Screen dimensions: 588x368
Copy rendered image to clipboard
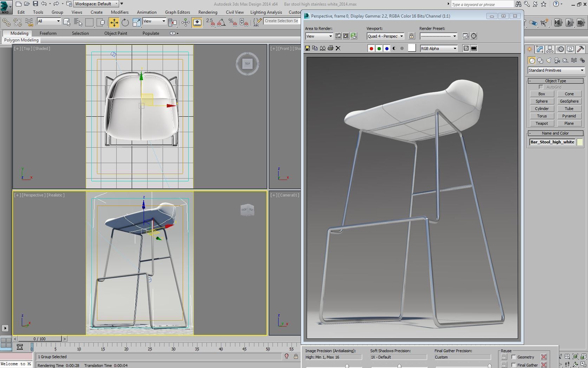click(x=315, y=48)
